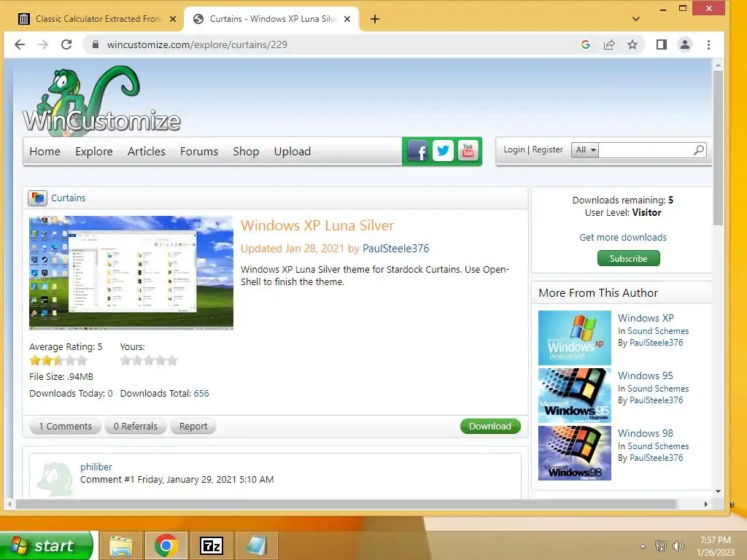Image resolution: width=747 pixels, height=560 pixels.
Task: Click the network tray icon
Action: tap(661, 546)
